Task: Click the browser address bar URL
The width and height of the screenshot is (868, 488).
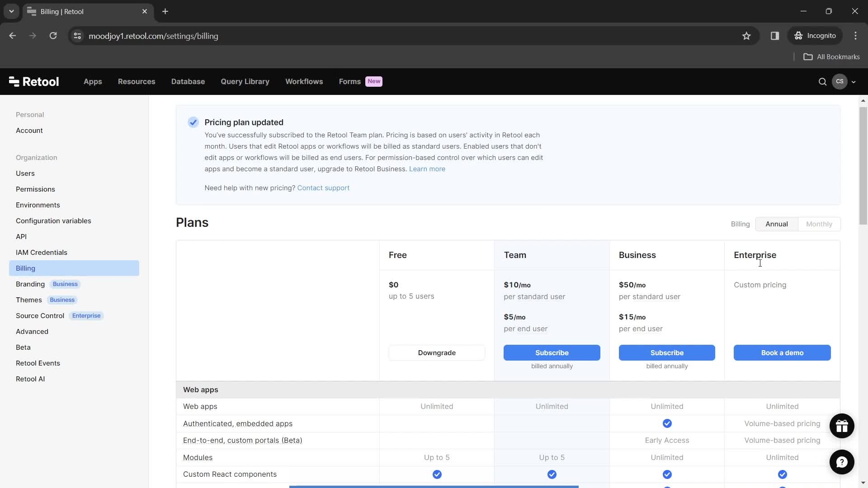Action: (153, 36)
